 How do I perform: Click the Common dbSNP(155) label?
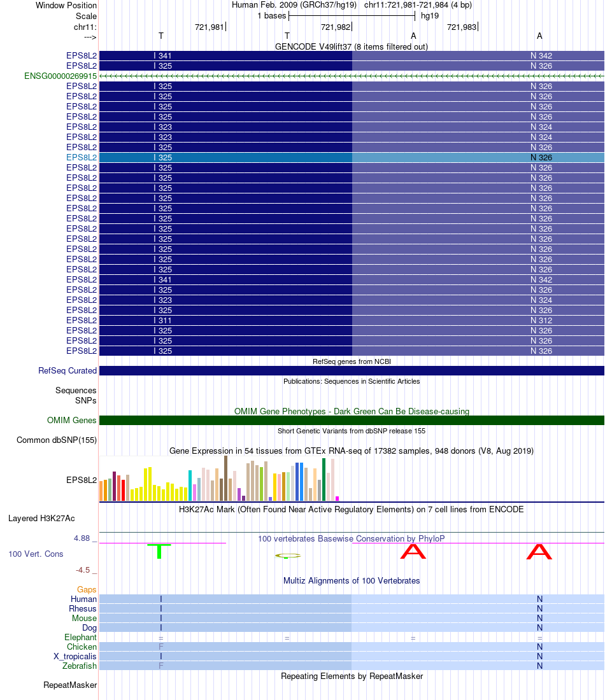pyautogui.click(x=57, y=440)
